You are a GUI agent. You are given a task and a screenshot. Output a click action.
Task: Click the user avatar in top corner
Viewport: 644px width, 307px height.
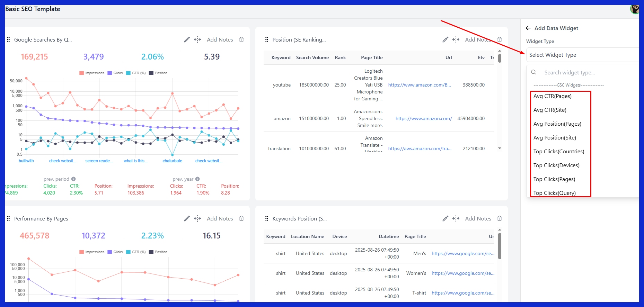coord(634,9)
